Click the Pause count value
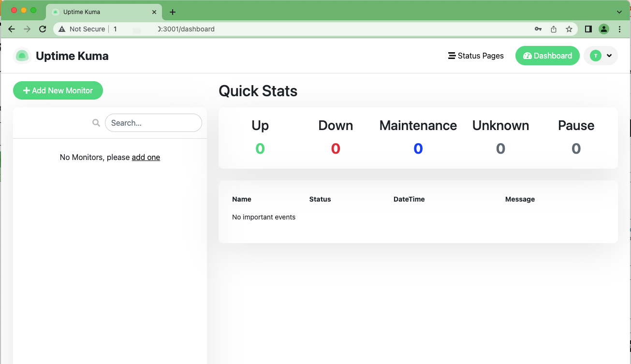This screenshot has width=631, height=364. coord(576,148)
